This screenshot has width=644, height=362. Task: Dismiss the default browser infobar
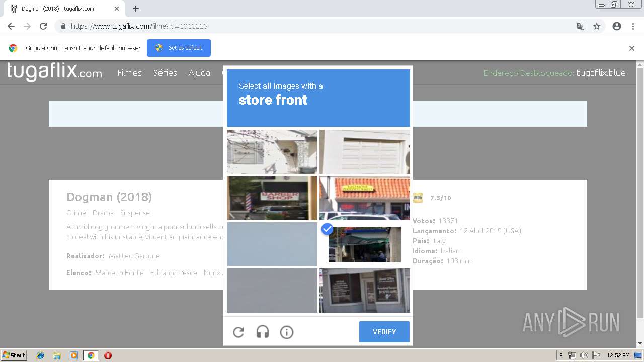coord(632,48)
